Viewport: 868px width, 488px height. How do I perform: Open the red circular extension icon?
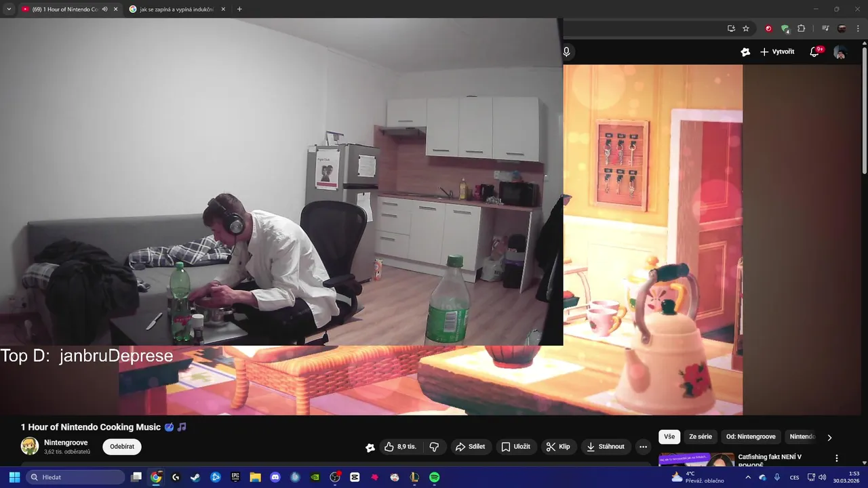(768, 28)
